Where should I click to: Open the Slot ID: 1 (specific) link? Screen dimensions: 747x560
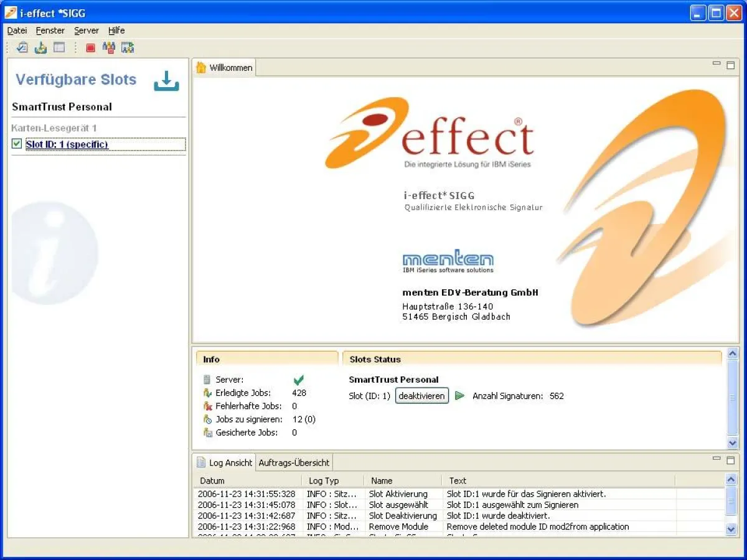[x=68, y=144]
